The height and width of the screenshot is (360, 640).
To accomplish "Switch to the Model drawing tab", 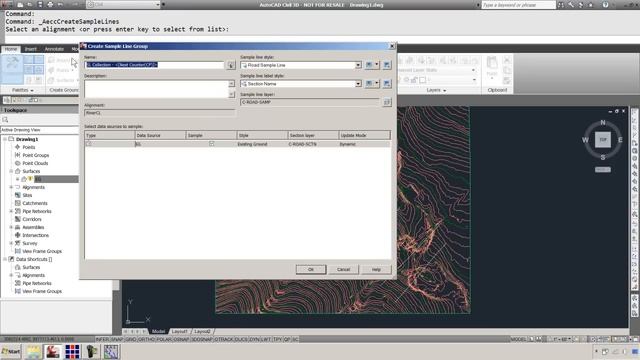I will 158,331.
